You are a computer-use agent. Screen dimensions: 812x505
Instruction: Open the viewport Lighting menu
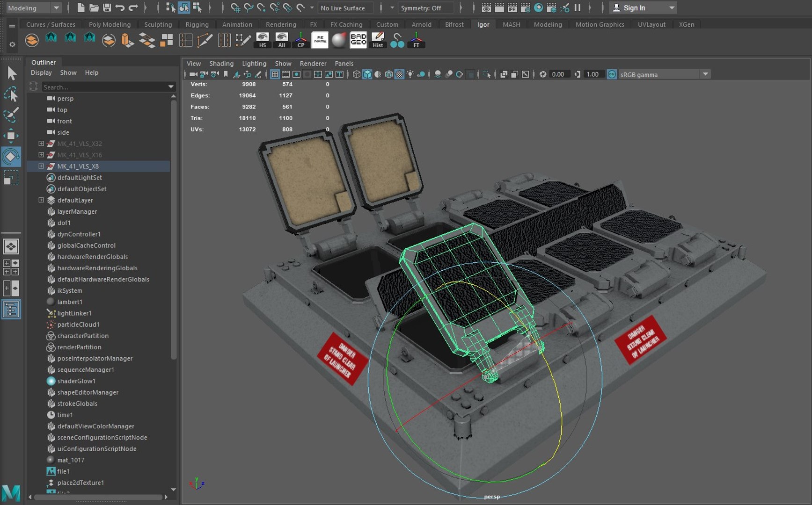click(254, 64)
